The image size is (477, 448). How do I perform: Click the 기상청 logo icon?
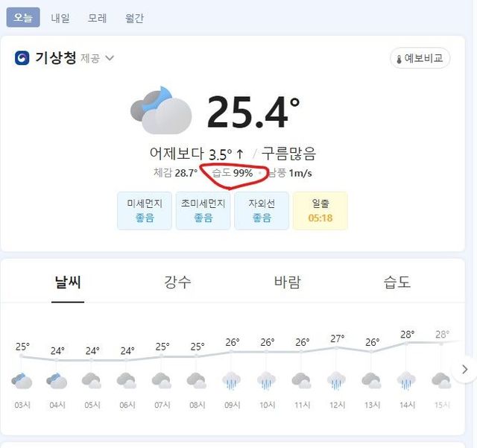click(22, 58)
